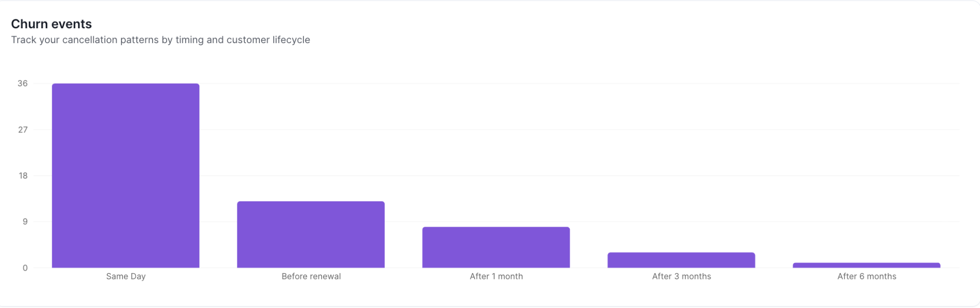Image resolution: width=980 pixels, height=308 pixels.
Task: Click the 18 y-axis tick label
Action: click(x=23, y=176)
